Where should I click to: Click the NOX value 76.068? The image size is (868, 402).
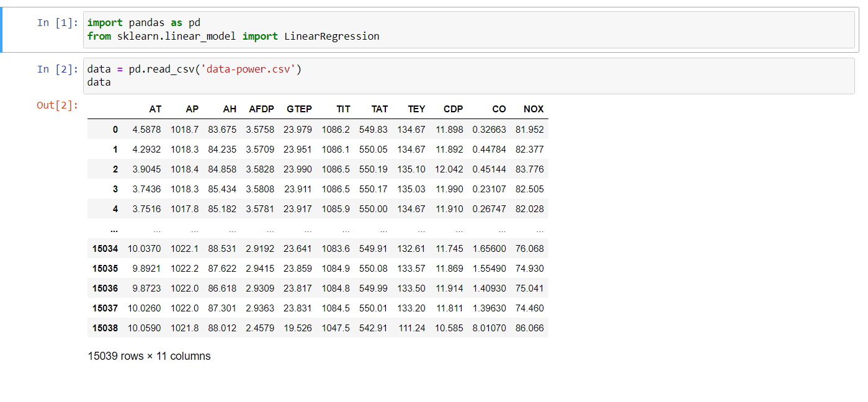(x=530, y=249)
